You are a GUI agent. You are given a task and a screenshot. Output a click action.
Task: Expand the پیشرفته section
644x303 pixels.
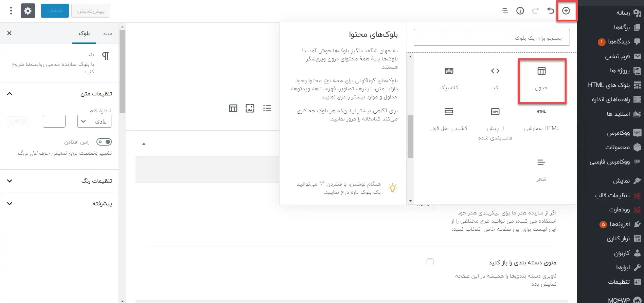pos(59,204)
